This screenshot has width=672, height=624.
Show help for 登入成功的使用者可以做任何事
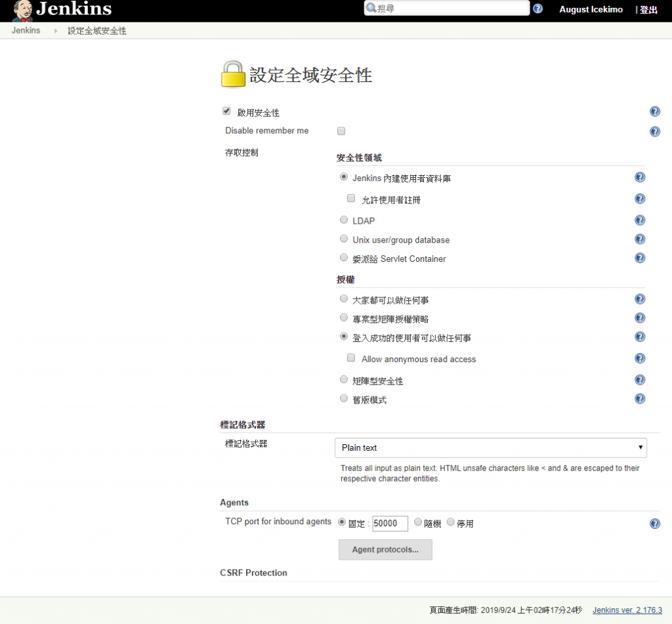pyautogui.click(x=639, y=337)
